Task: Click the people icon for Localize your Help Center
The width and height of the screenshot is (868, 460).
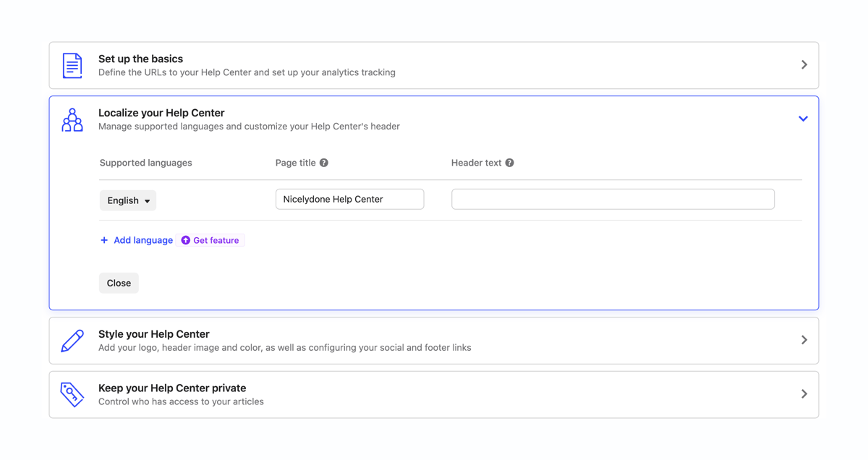Action: coord(72,119)
